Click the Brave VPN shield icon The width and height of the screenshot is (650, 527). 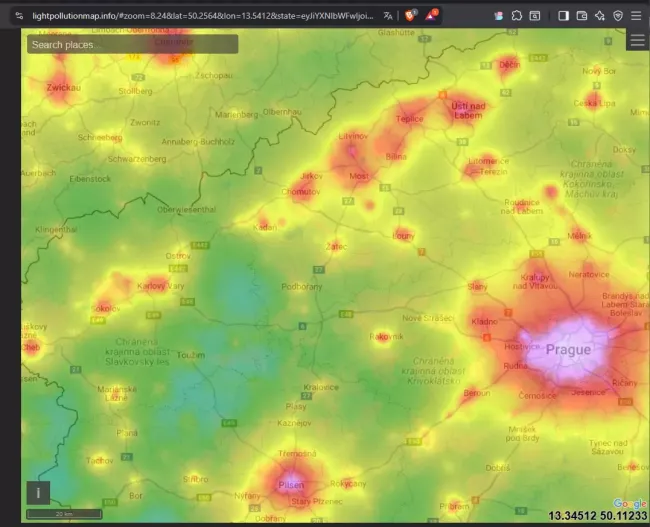tap(617, 15)
